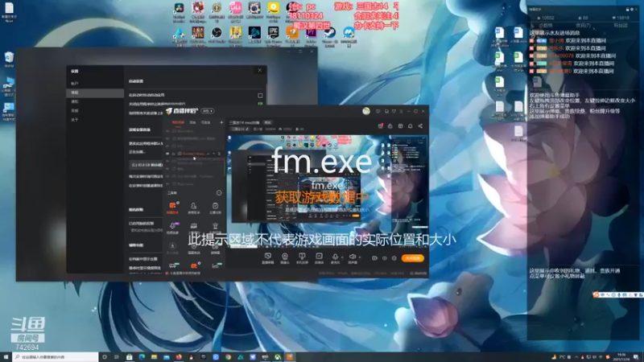The width and height of the screenshot is (644, 362).
Task: Expand the arrow next to the microphone icon
Action: (x=341, y=257)
